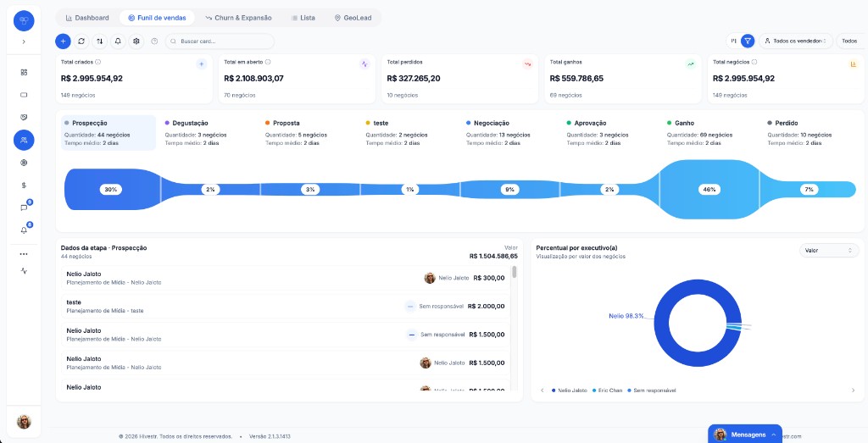The width and height of the screenshot is (868, 443).
Task: Switch to the Dashboard tab
Action: click(87, 18)
